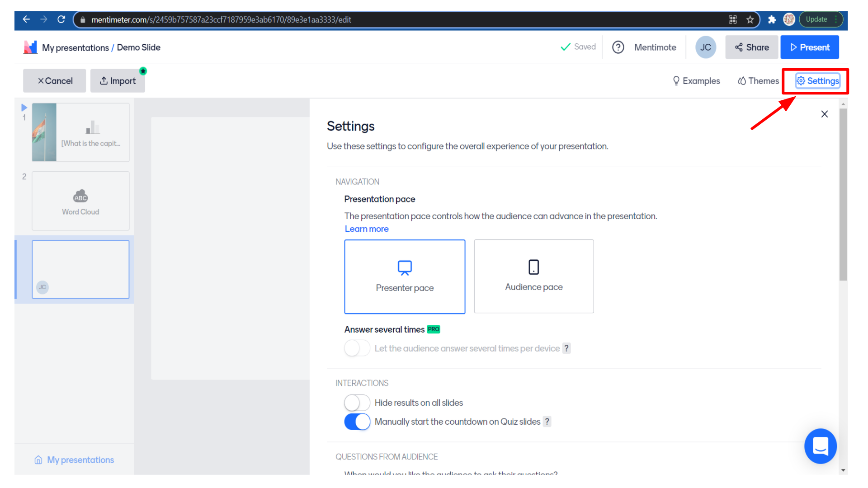This screenshot has height=488, width=868.
Task: Click the Word Cloud slide thumbnail
Action: click(x=80, y=200)
